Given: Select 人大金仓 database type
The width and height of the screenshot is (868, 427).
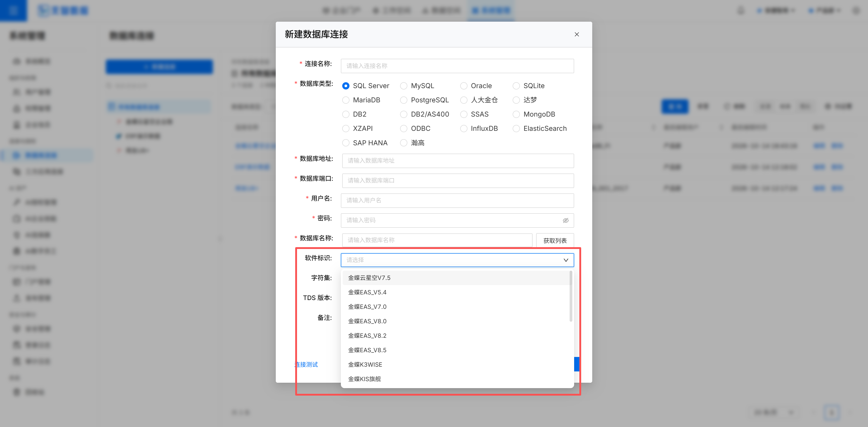Looking at the screenshot, I should [x=479, y=100].
